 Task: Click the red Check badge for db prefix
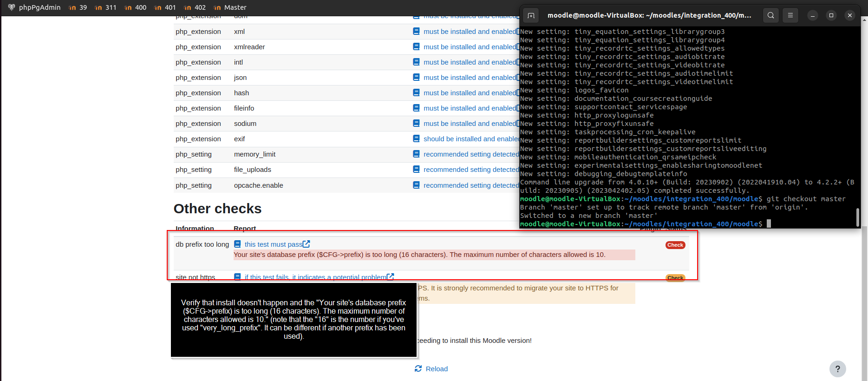coord(675,245)
